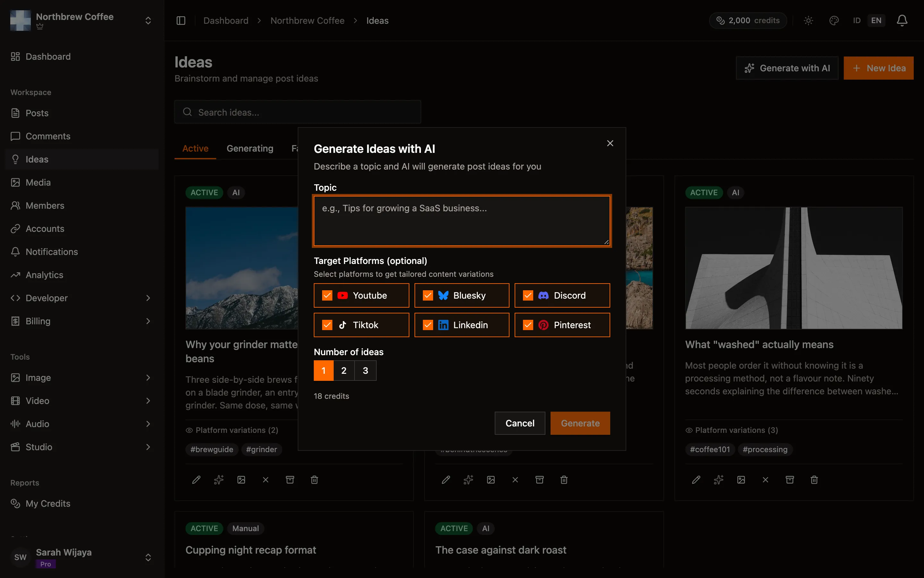The height and width of the screenshot is (578, 924).
Task: Uncheck the Youtube platform checkbox
Action: (327, 295)
